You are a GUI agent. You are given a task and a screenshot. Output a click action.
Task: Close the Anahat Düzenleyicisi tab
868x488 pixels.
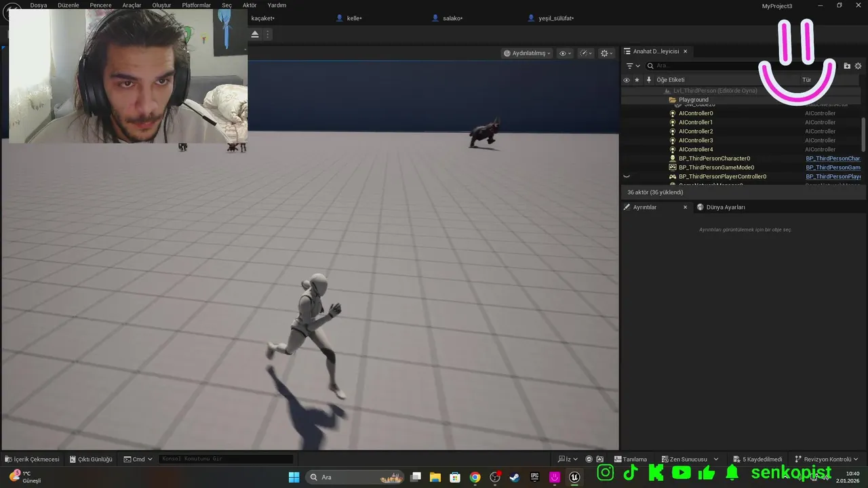685,52
